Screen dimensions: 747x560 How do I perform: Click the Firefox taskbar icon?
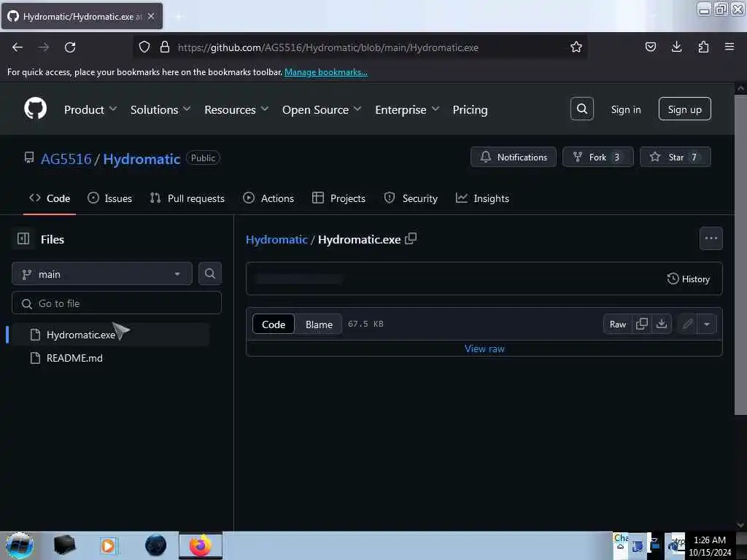pyautogui.click(x=201, y=545)
